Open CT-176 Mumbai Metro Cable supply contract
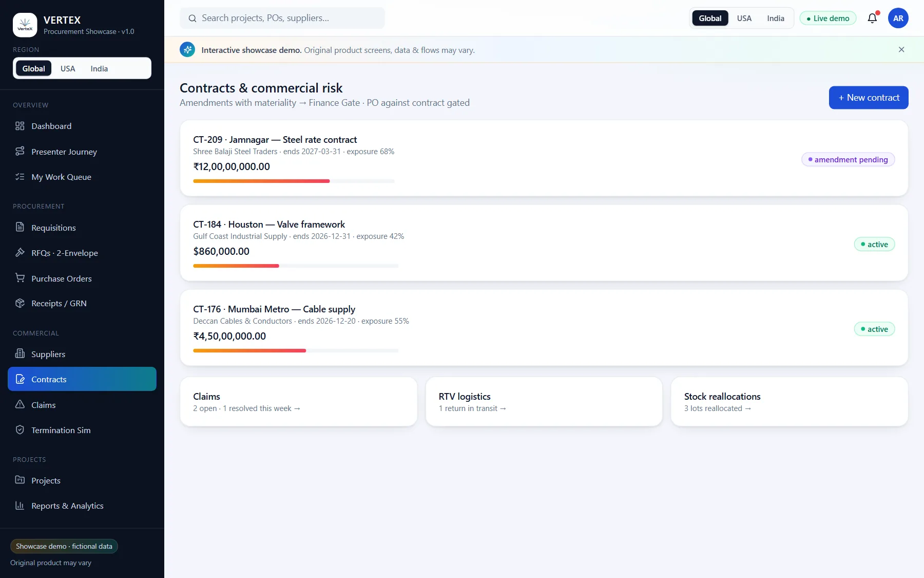Image resolution: width=924 pixels, height=578 pixels. click(544, 328)
